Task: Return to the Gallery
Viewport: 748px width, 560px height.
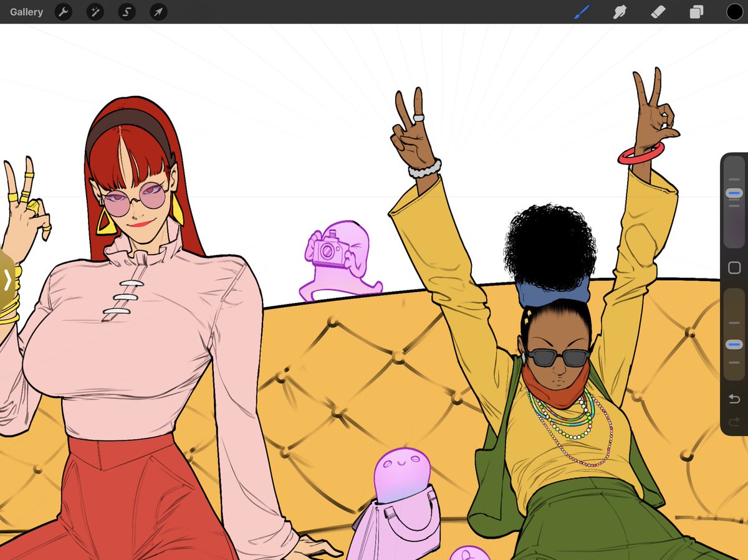Action: (x=26, y=11)
